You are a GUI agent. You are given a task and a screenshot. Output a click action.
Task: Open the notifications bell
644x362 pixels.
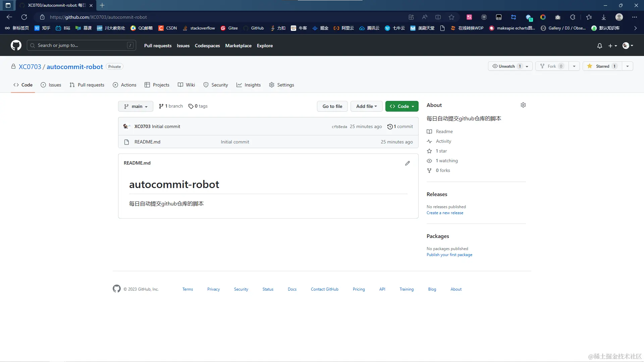[x=599, y=46]
